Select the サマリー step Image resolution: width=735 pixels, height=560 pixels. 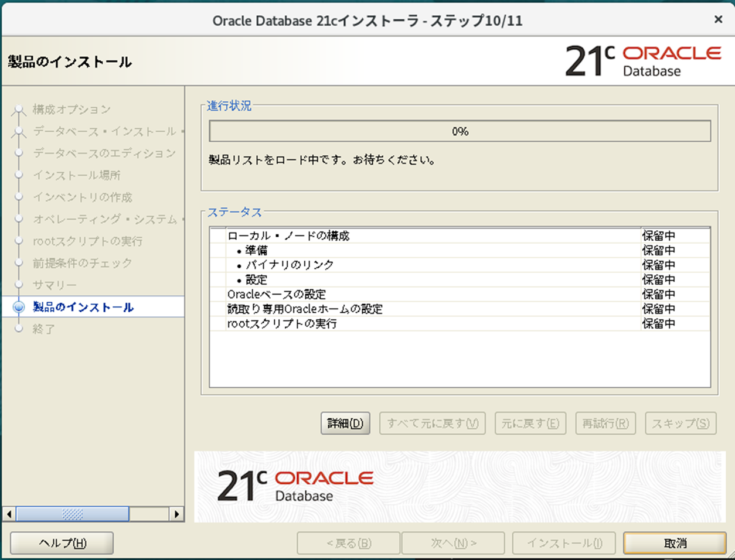(55, 285)
